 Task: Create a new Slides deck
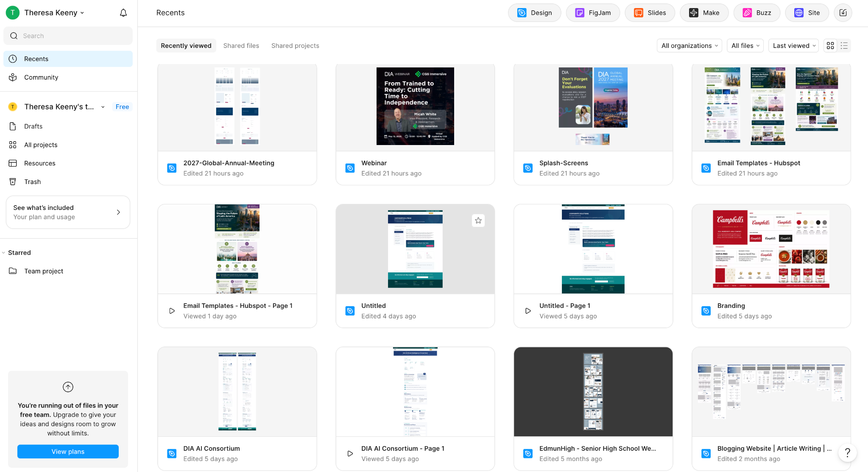[x=650, y=13]
